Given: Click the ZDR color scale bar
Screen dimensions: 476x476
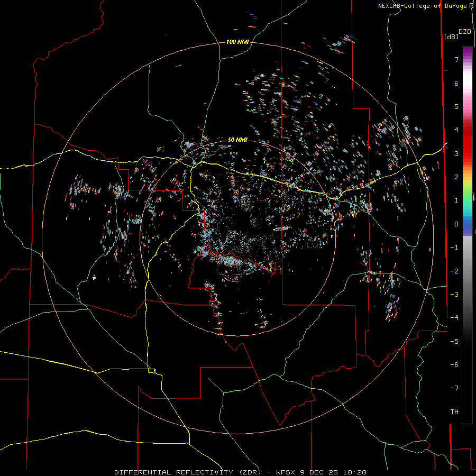Looking at the screenshot, I should click(467, 235).
